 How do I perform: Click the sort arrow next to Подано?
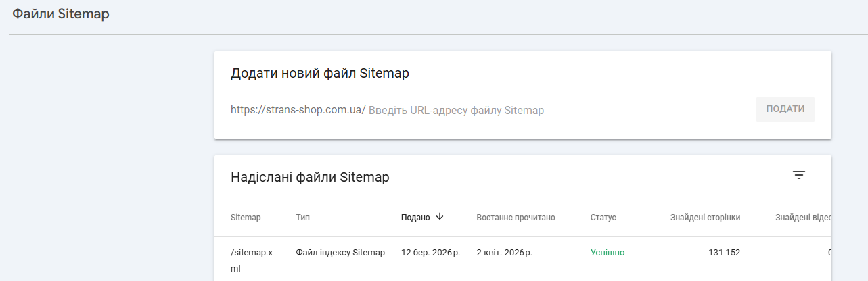coord(440,217)
